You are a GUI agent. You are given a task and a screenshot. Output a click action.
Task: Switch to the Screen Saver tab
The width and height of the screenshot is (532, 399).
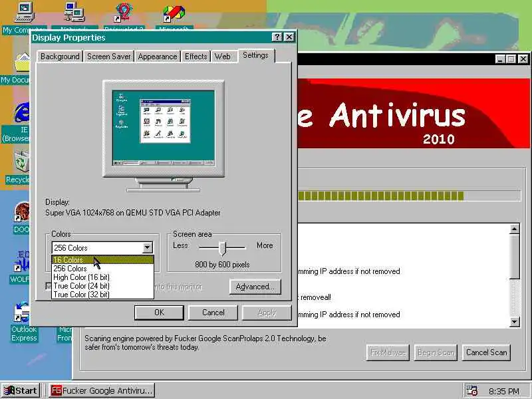point(108,57)
